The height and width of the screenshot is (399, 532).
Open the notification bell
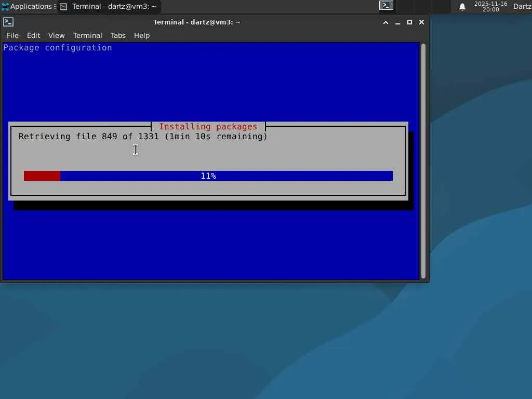tap(462, 7)
